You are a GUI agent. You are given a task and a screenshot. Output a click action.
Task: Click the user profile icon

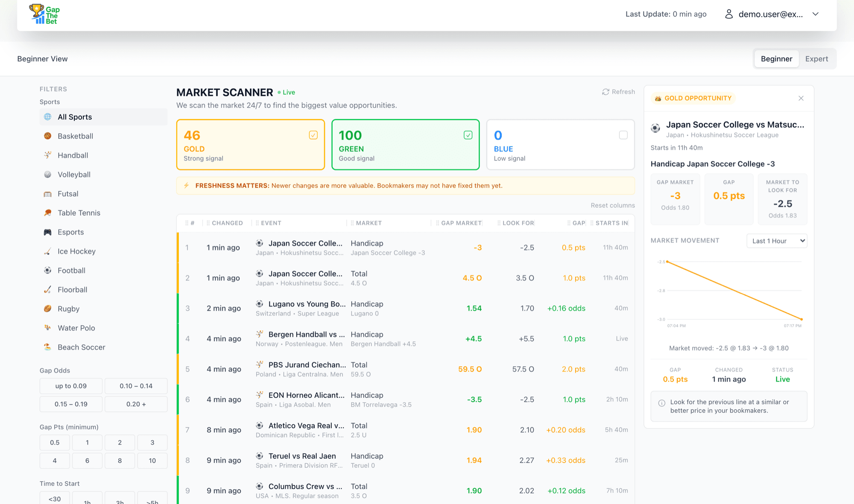pyautogui.click(x=729, y=14)
